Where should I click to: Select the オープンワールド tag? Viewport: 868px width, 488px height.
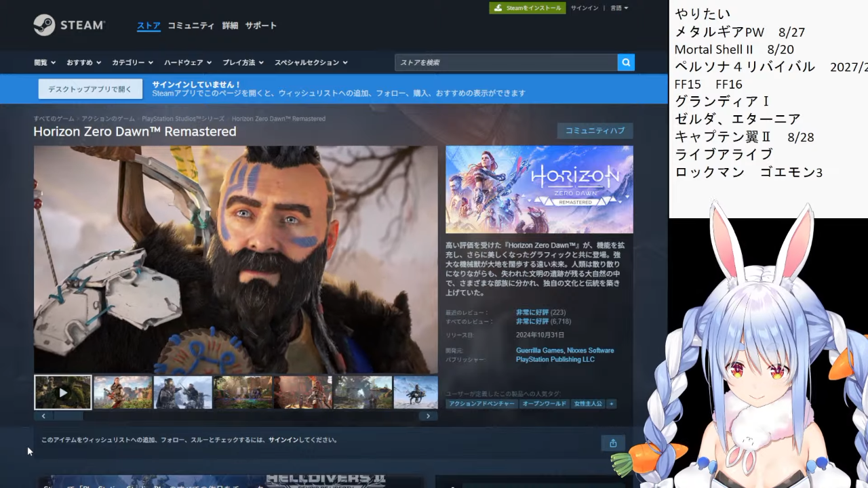544,404
